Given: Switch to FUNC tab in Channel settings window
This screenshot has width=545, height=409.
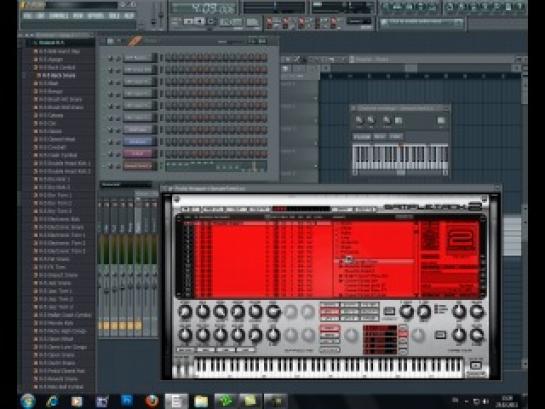Looking at the screenshot, I should (x=395, y=137).
